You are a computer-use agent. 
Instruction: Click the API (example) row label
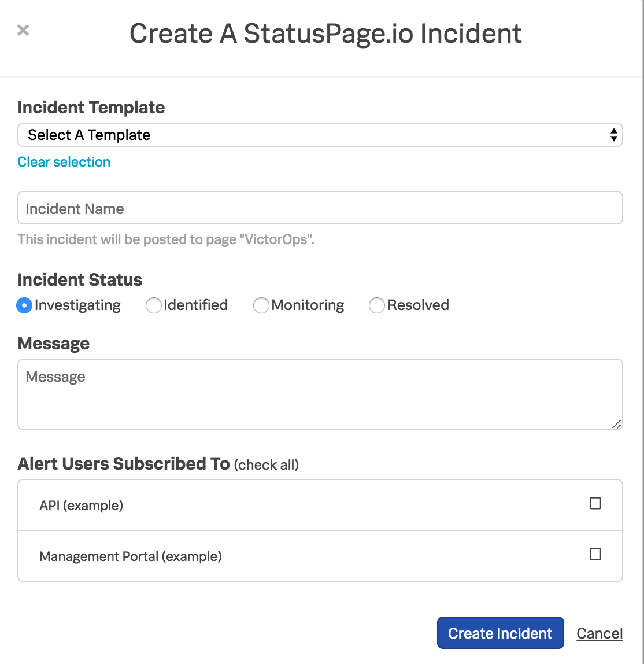click(x=82, y=505)
